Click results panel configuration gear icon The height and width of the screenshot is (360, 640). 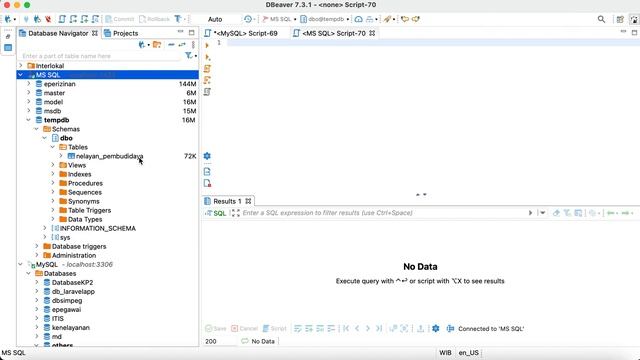click(436, 329)
